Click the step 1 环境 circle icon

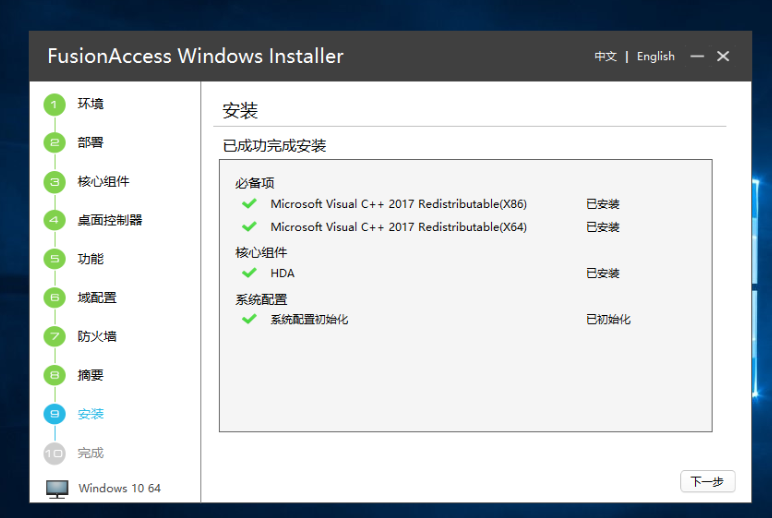pyautogui.click(x=54, y=104)
